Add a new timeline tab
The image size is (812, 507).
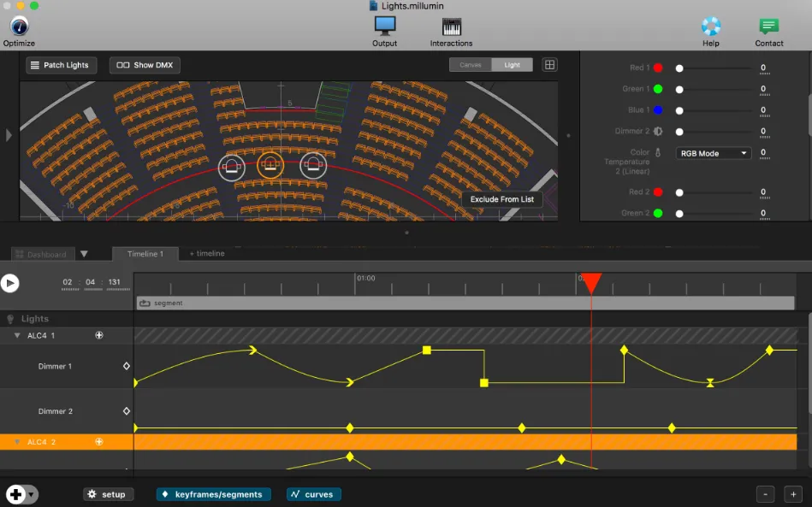point(206,253)
